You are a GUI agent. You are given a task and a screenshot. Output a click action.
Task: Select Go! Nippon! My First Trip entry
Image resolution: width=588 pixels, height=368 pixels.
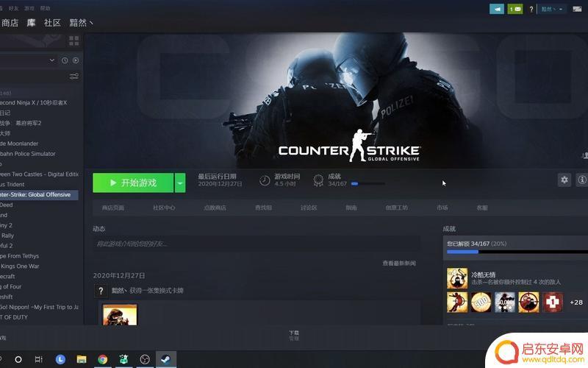pos(39,307)
